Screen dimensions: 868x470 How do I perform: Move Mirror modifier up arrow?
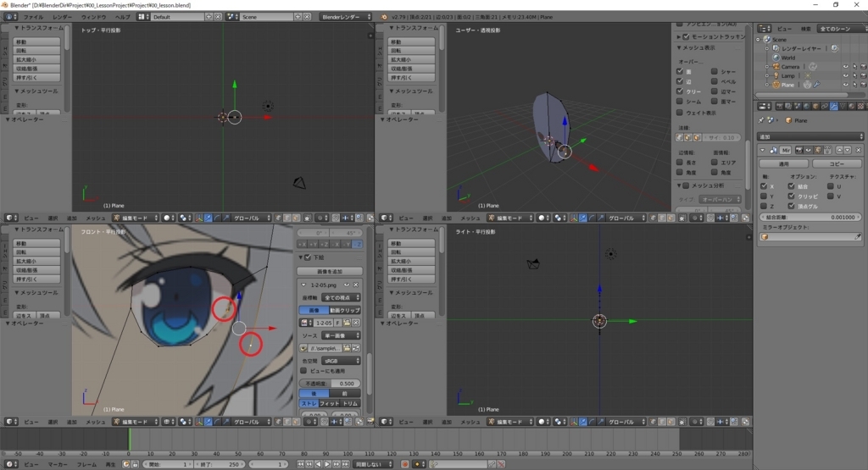point(839,150)
